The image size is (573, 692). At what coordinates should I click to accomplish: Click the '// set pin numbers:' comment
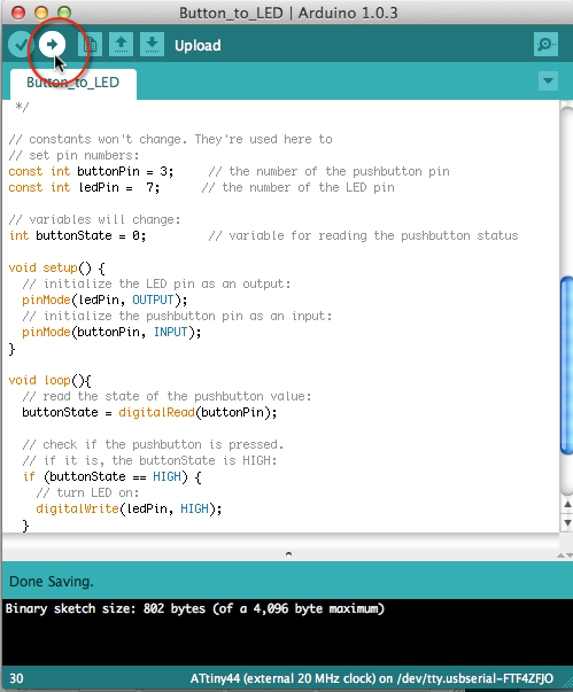point(74,155)
